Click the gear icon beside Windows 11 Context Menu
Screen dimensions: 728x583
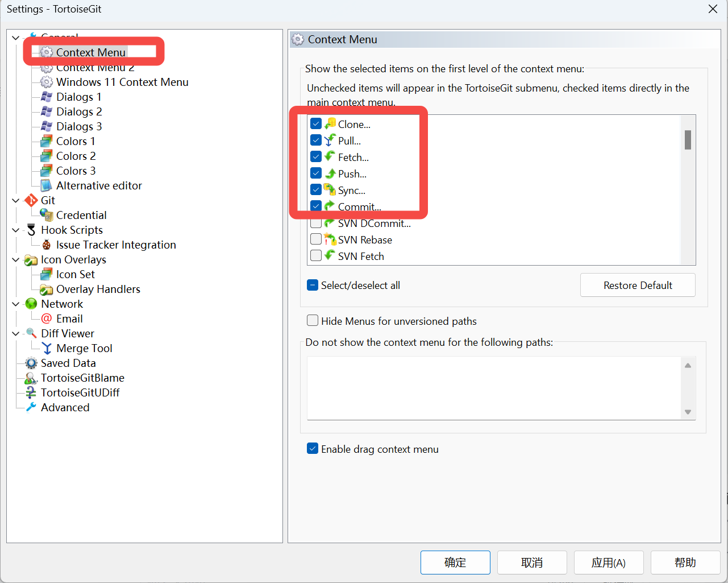47,82
